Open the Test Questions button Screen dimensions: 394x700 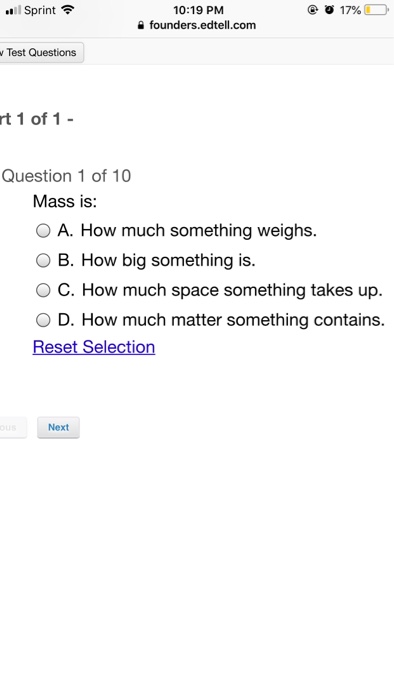[41, 52]
